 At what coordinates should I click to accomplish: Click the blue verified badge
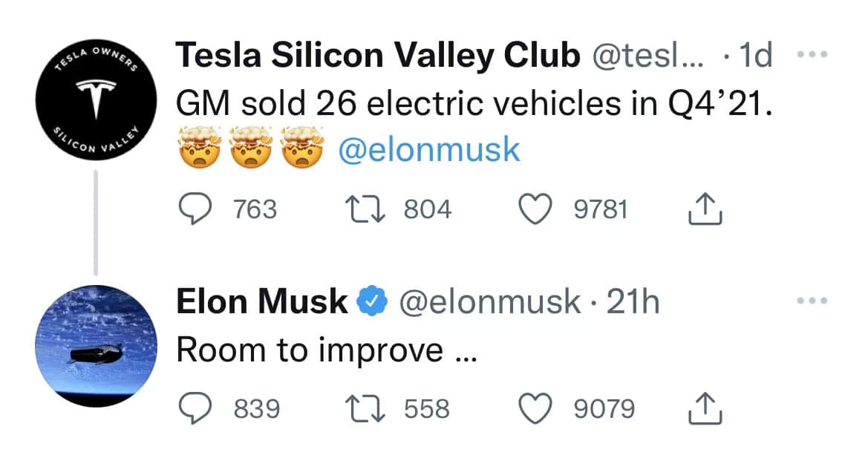pyautogui.click(x=373, y=301)
